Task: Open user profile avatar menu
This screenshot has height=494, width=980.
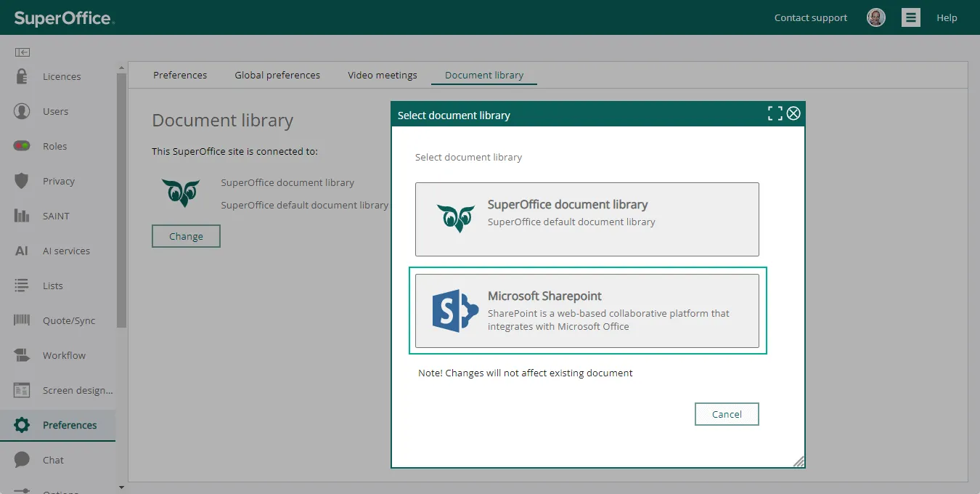Action: pos(876,17)
